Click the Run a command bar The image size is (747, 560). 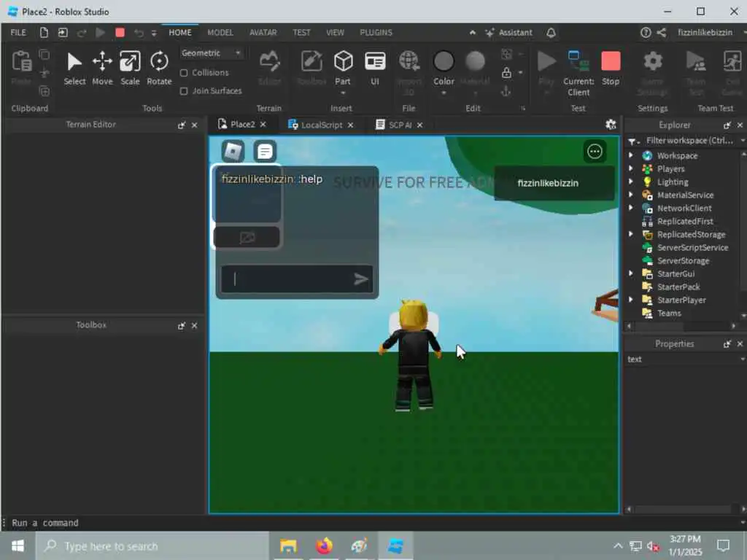pyautogui.click(x=371, y=523)
